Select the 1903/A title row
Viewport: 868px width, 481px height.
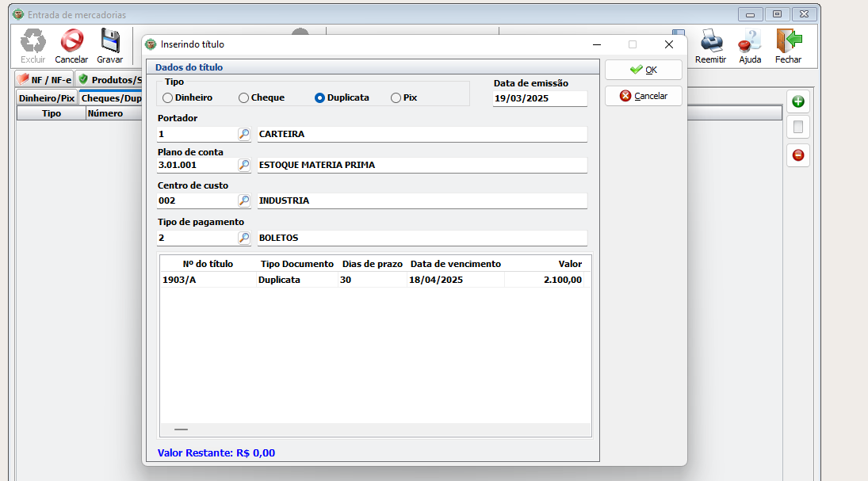(317, 280)
